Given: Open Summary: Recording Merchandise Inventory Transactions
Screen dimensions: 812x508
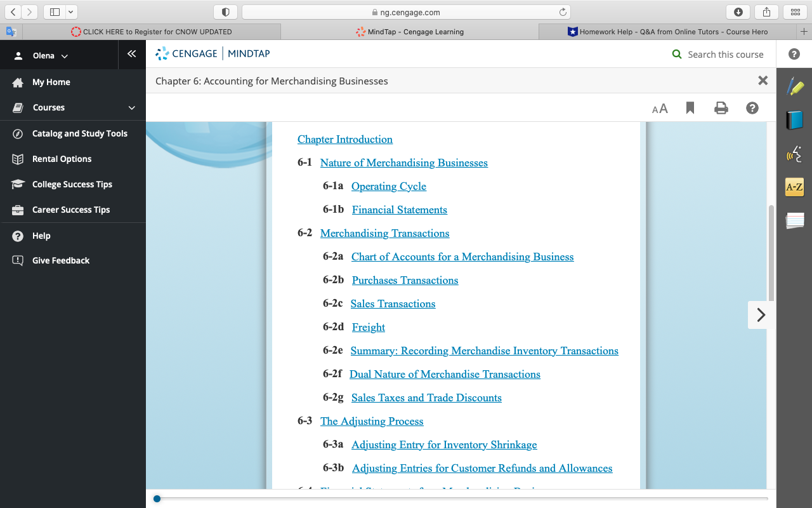Looking at the screenshot, I should 484,351.
